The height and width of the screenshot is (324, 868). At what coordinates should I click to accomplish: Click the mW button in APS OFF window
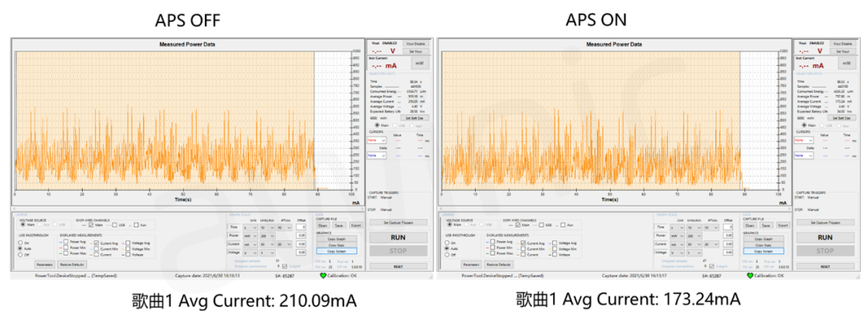coord(420,64)
